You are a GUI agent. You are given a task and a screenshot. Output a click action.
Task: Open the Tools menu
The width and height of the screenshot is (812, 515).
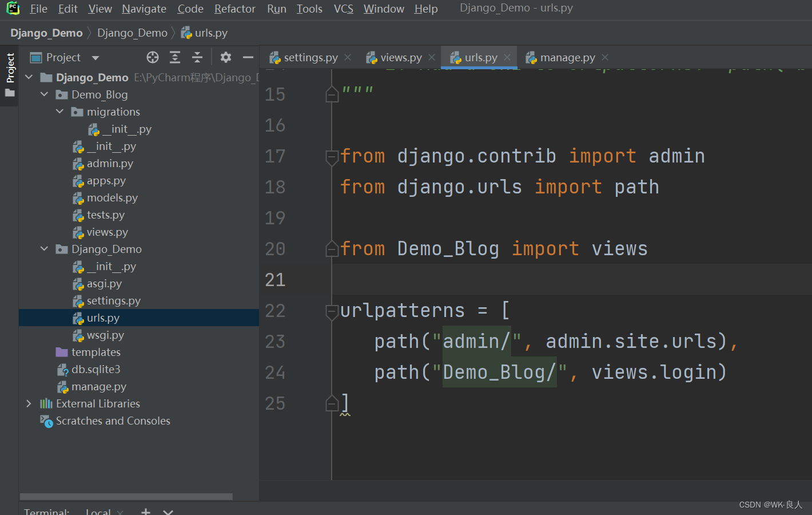(309, 9)
